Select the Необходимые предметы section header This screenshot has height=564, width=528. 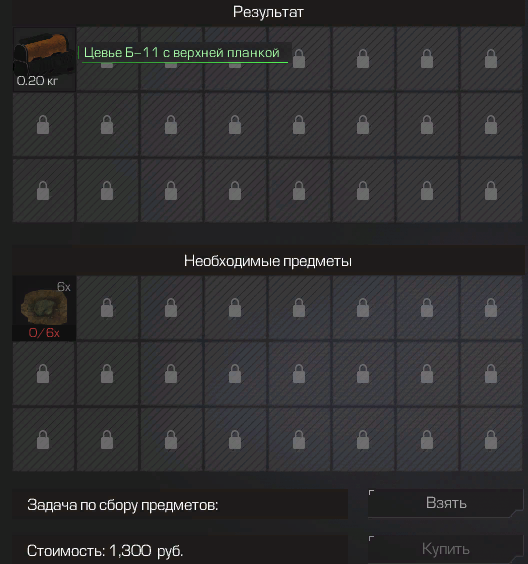(268, 260)
